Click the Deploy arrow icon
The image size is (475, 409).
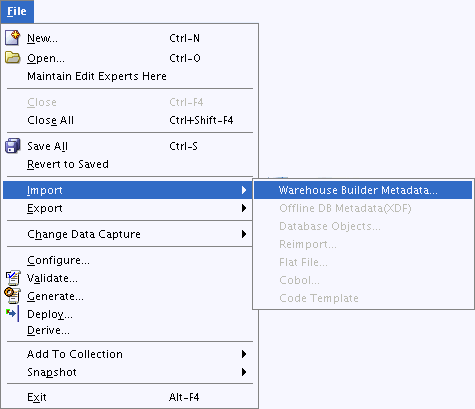pos(12,313)
